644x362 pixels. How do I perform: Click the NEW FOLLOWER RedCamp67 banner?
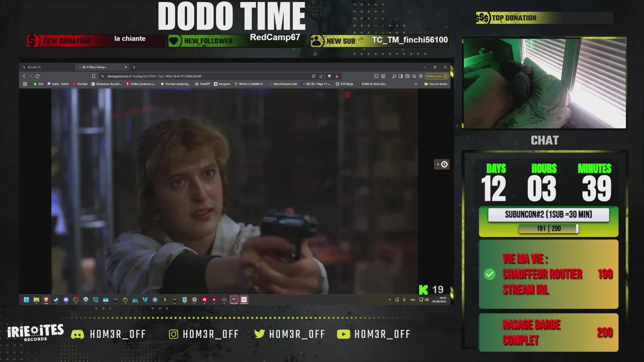point(235,41)
